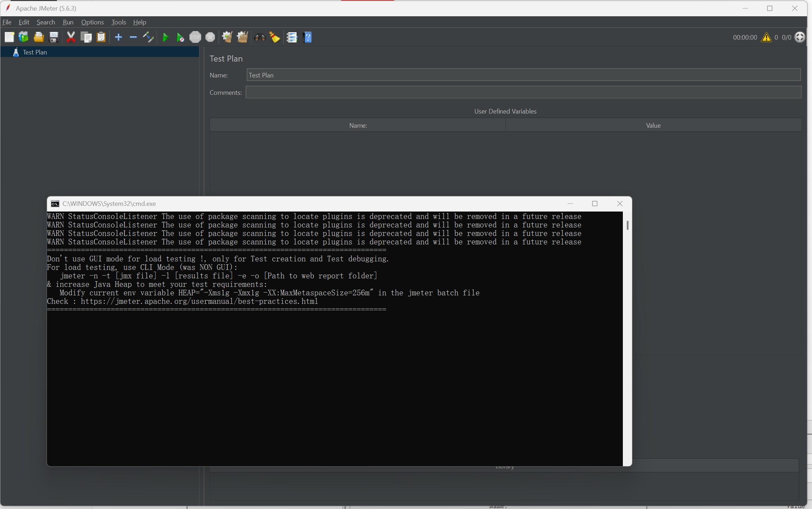Image resolution: width=812 pixels, height=509 pixels.
Task: Click the Value column header in the variables table
Action: click(x=653, y=125)
